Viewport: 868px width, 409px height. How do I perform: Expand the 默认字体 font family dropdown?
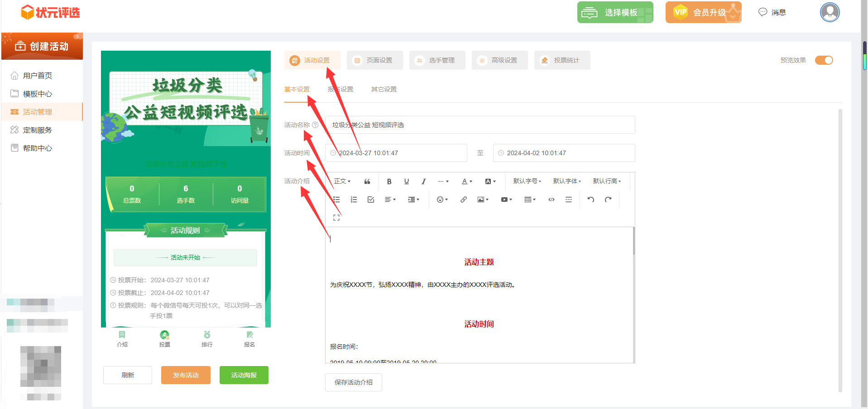(567, 181)
